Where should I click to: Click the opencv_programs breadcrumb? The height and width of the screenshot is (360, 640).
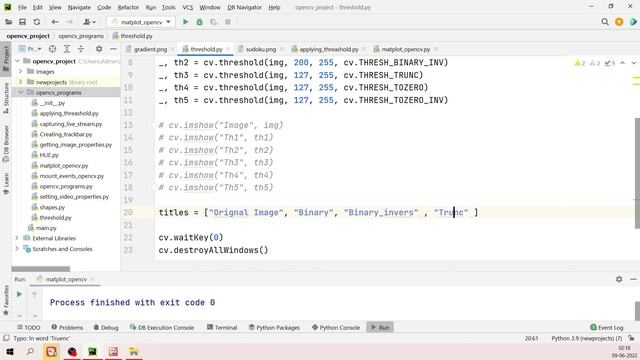pos(81,36)
